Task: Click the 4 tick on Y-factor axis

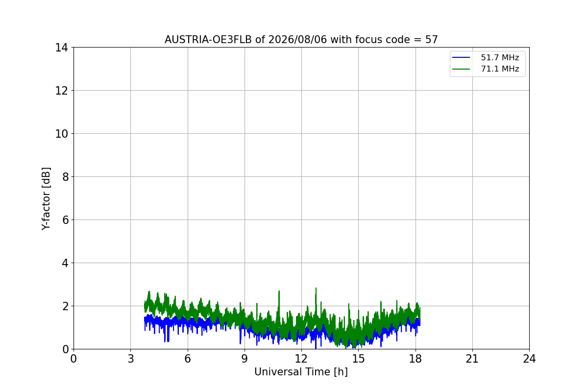Action: pyautogui.click(x=65, y=263)
